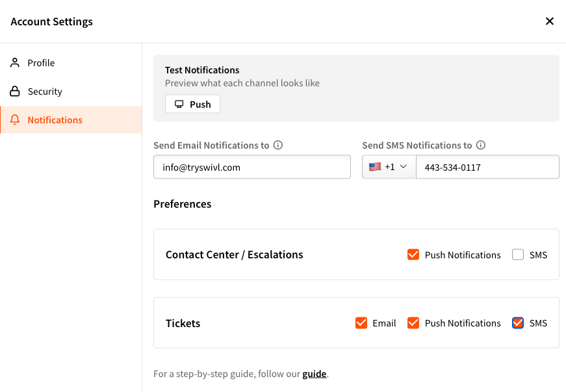Disable Push Notifications for Contact Center / Escalations

413,254
